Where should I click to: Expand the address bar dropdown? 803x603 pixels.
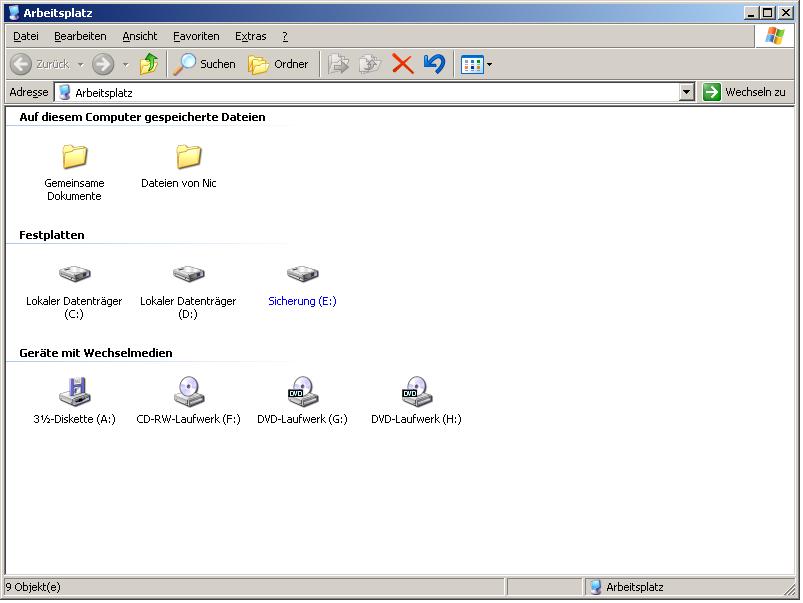coord(686,93)
